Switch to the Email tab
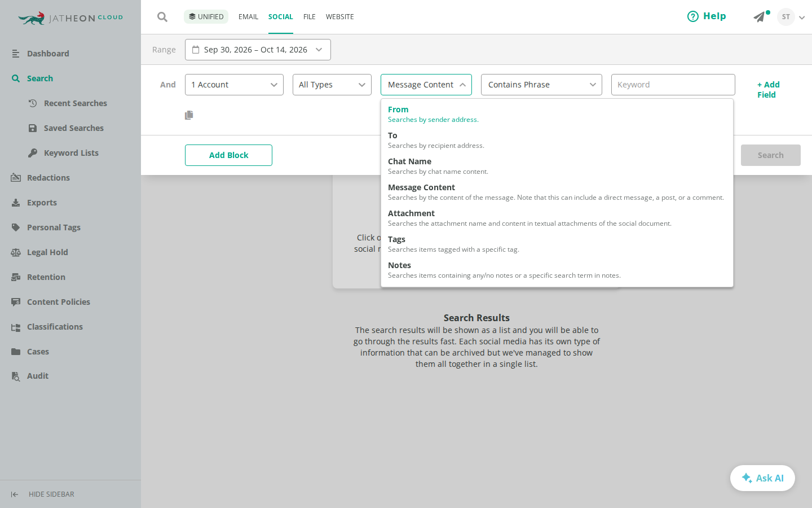812x508 pixels. coord(248,17)
